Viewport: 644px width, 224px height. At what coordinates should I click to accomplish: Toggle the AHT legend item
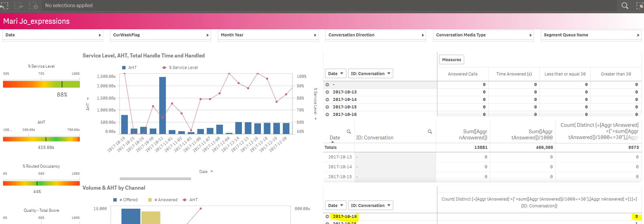pyautogui.click(x=129, y=68)
